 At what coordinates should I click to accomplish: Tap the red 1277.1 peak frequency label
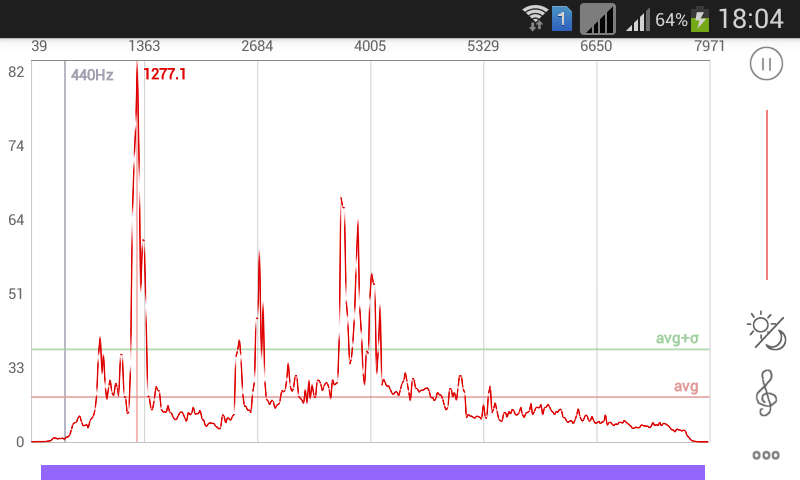[x=165, y=74]
